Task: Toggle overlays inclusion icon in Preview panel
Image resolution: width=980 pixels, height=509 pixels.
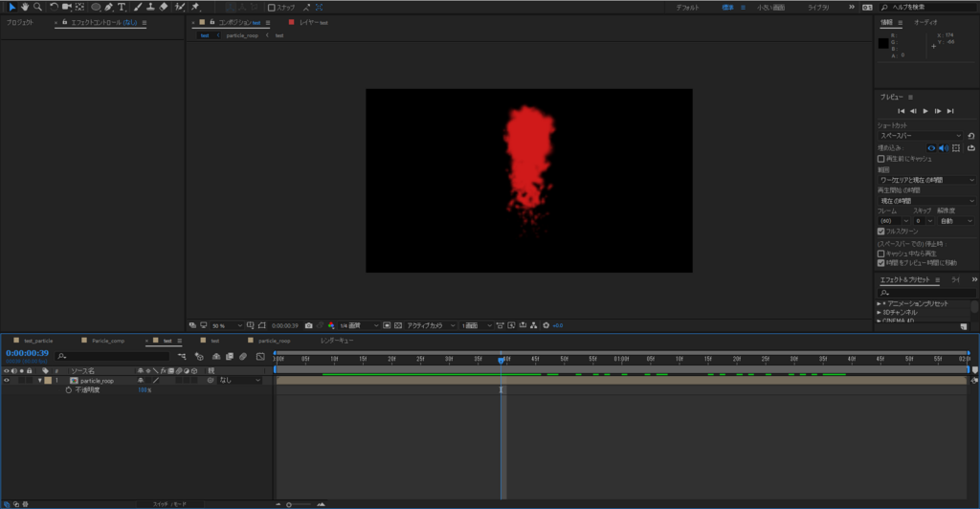Action: click(x=956, y=148)
